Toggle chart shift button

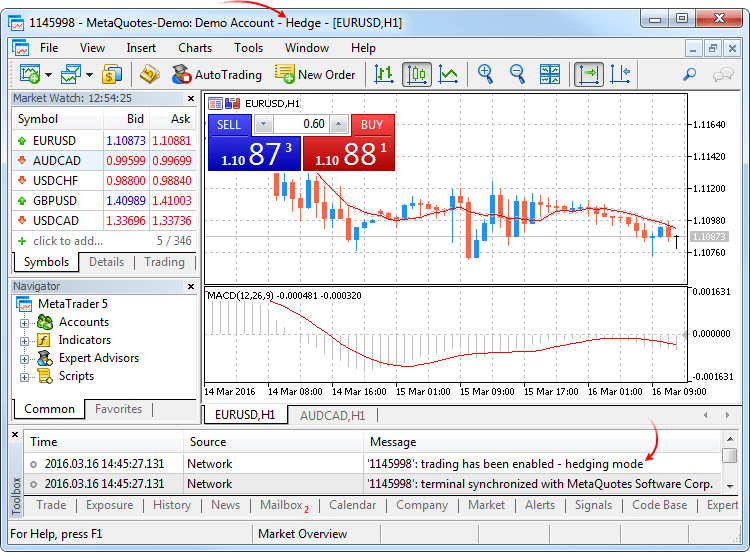(x=620, y=74)
